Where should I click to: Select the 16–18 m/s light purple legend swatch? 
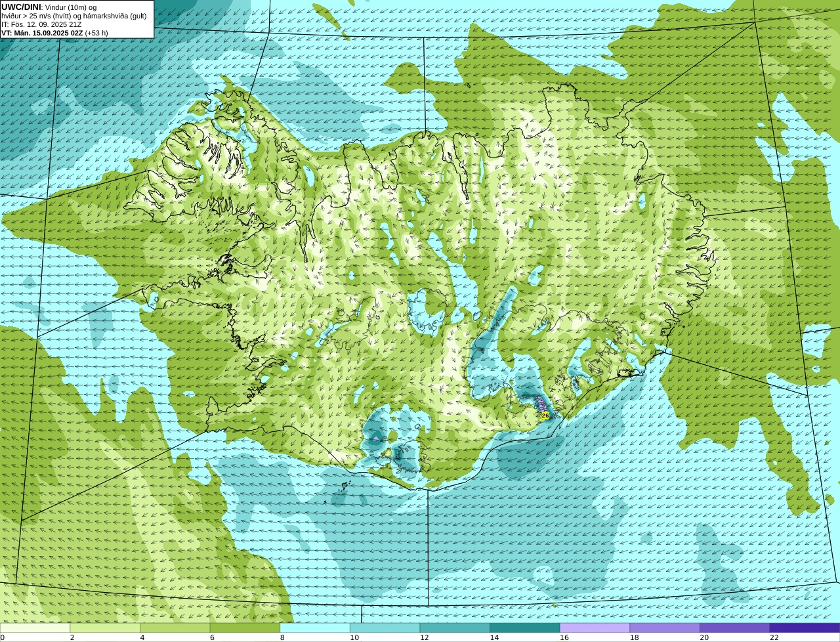click(x=595, y=628)
